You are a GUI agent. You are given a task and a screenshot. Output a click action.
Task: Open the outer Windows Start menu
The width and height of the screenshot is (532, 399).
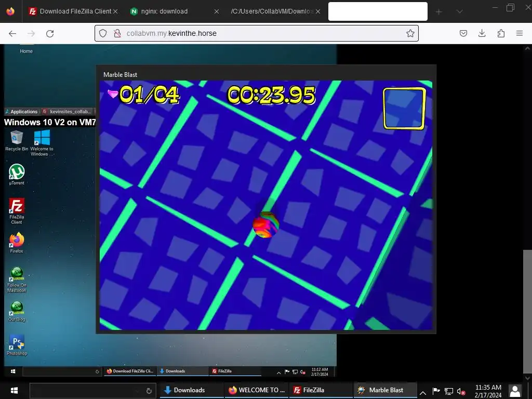14,390
